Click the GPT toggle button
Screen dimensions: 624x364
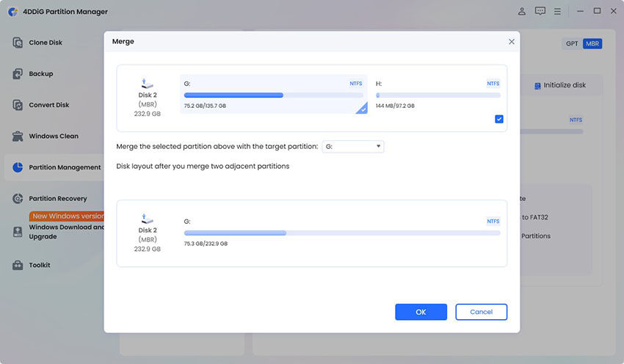tap(572, 44)
